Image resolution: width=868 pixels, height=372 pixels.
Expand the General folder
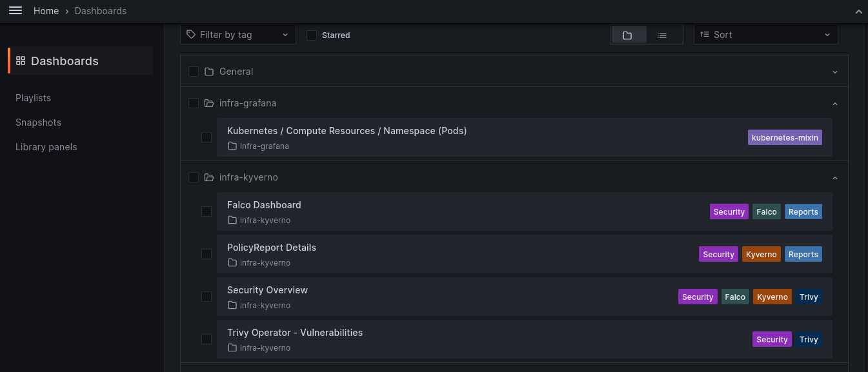tap(835, 72)
